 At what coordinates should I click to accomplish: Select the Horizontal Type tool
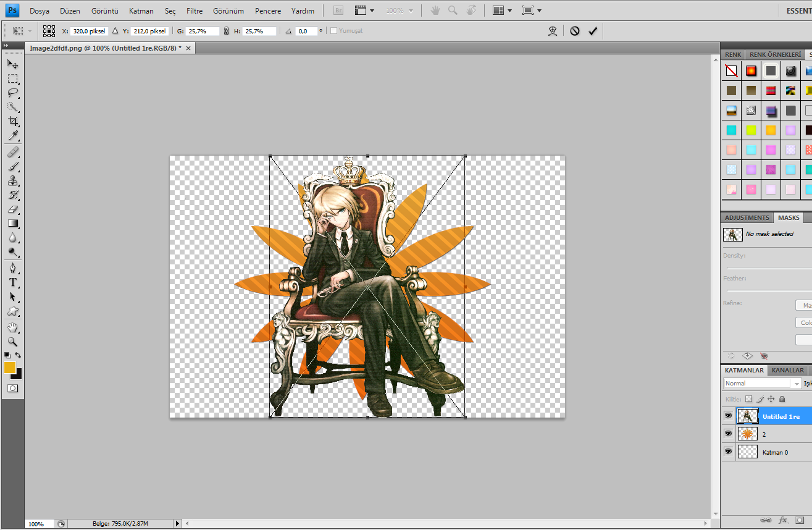pyautogui.click(x=13, y=282)
